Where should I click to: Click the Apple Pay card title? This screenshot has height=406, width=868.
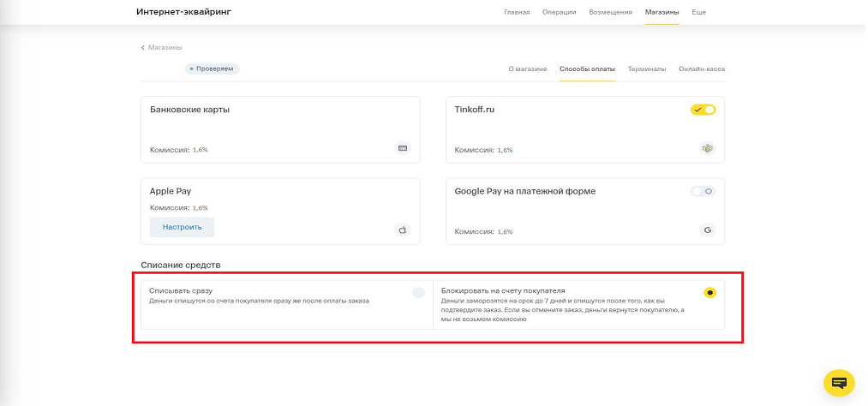(x=171, y=191)
